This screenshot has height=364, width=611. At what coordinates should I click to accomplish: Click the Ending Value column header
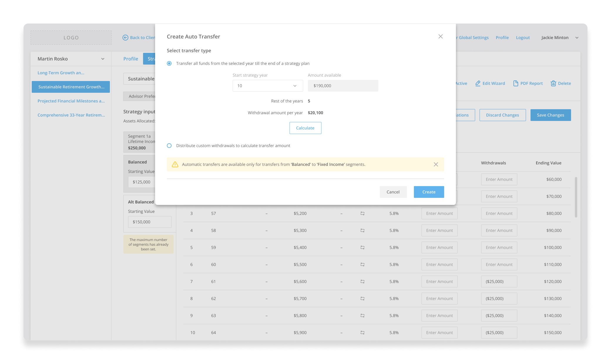click(x=548, y=163)
